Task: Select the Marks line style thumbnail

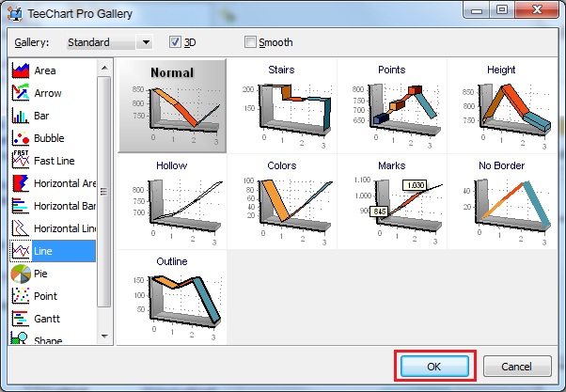Action: point(392,202)
